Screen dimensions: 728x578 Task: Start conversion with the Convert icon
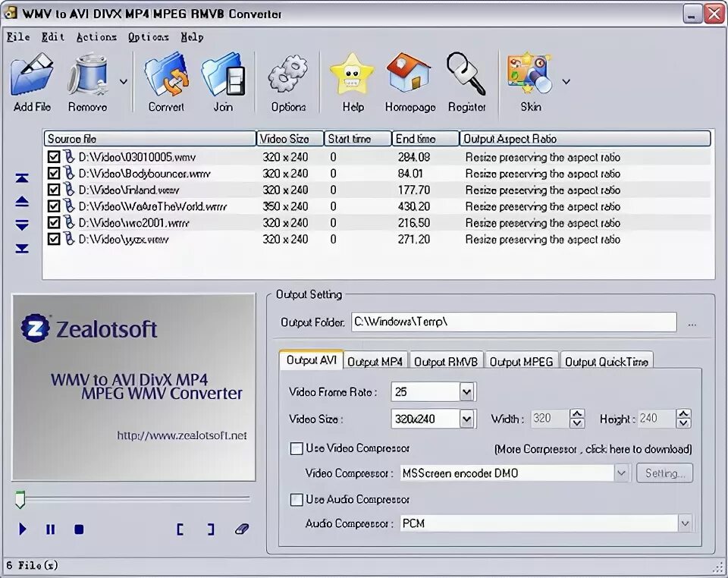point(166,74)
